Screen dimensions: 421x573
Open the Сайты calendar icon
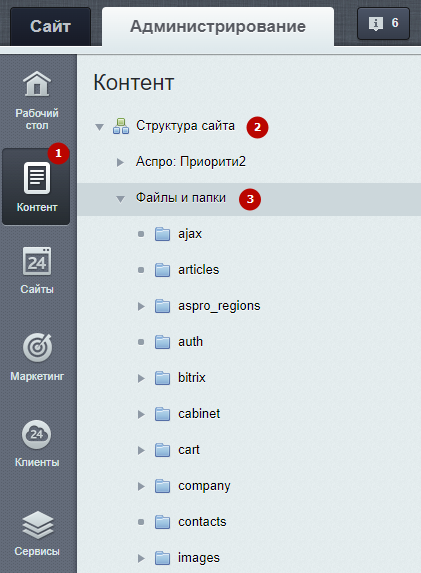tap(37, 261)
